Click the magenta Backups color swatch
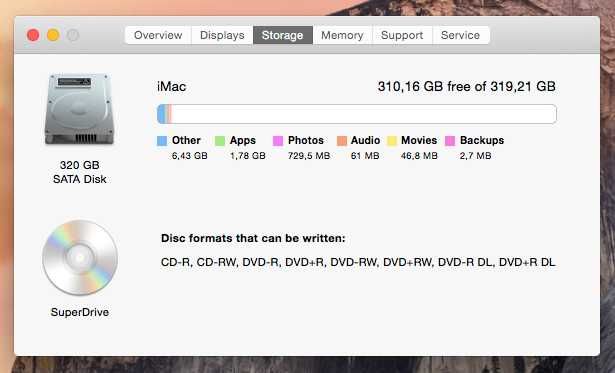The height and width of the screenshot is (373, 615). [x=450, y=141]
